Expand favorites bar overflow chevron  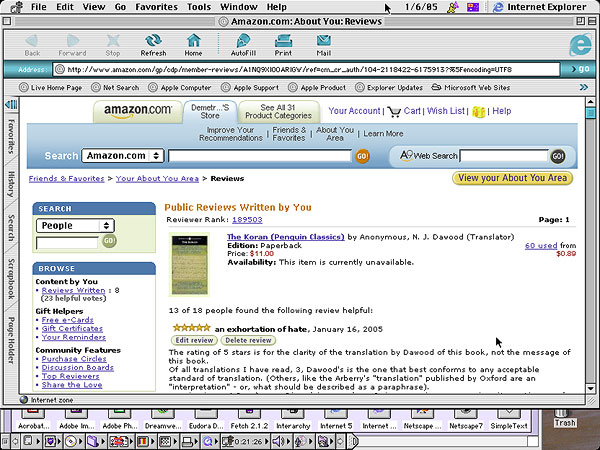[x=584, y=88]
